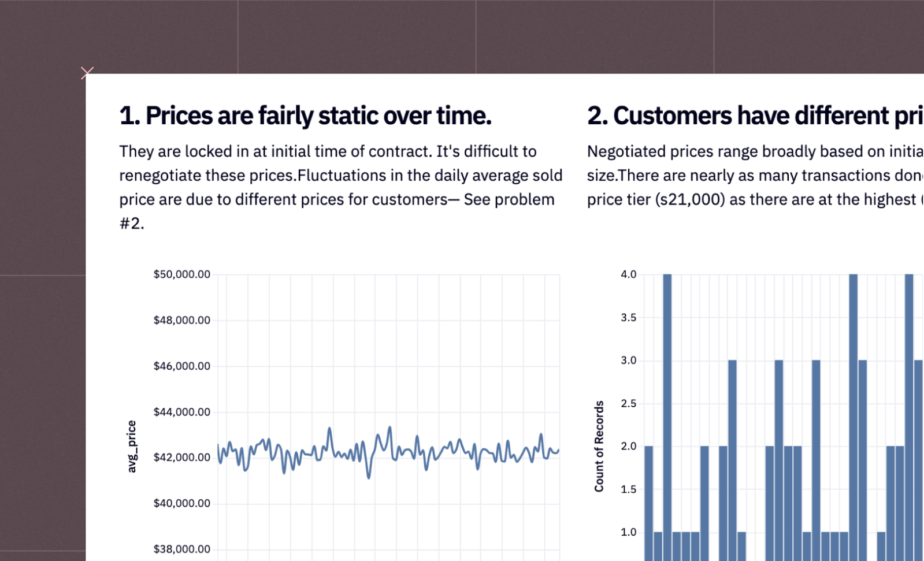Select the 2.5 tick on the bar chart
Viewport: 924px width, 561px height.
(629, 404)
